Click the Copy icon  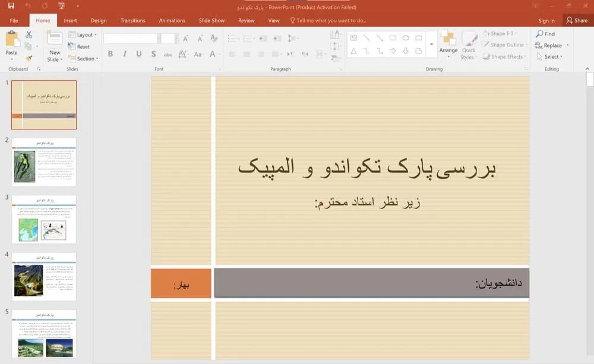tap(29, 46)
